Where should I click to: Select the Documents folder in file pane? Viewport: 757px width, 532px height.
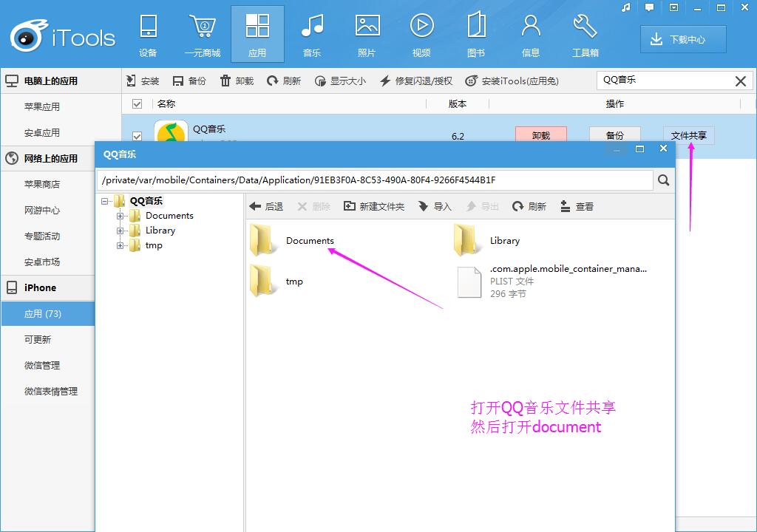coord(293,240)
